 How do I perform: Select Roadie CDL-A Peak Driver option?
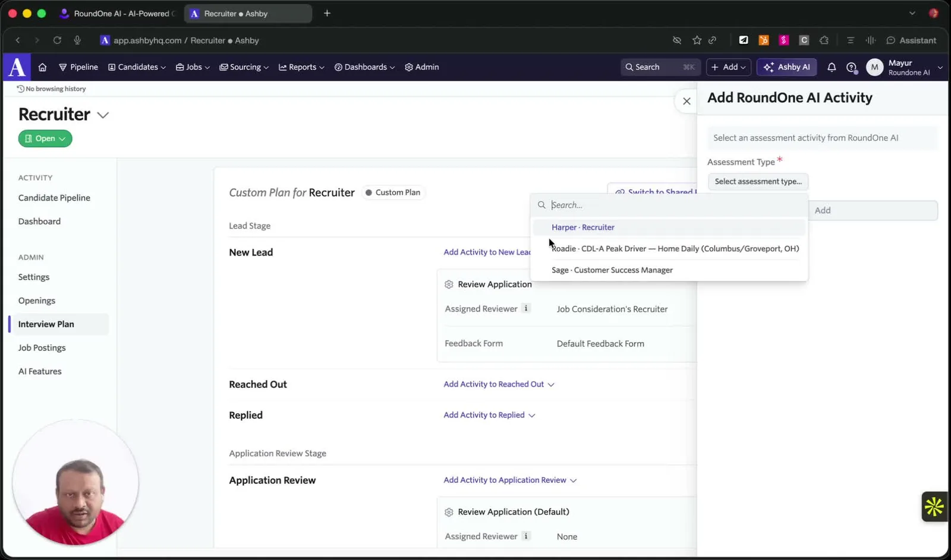(669, 249)
